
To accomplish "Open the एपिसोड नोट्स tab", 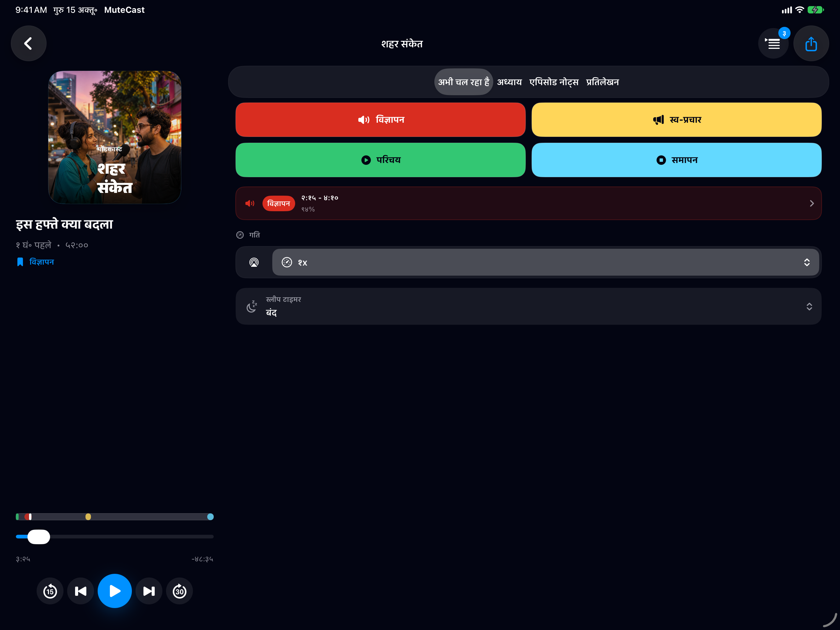I will [x=554, y=82].
